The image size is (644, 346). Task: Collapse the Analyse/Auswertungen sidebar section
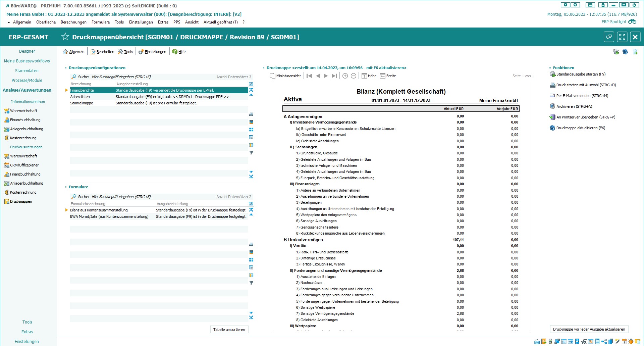tap(27, 90)
